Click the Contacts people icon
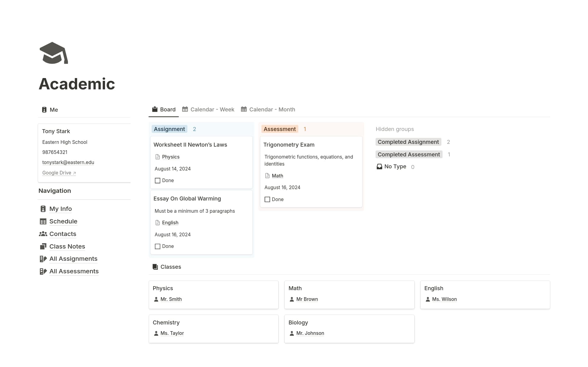Viewport: 588px width, 367px height. (x=43, y=234)
